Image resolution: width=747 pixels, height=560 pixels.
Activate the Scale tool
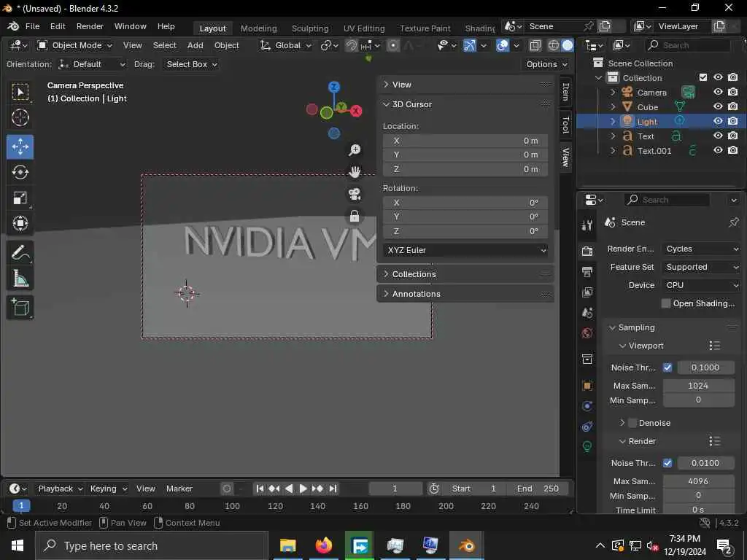click(20, 198)
